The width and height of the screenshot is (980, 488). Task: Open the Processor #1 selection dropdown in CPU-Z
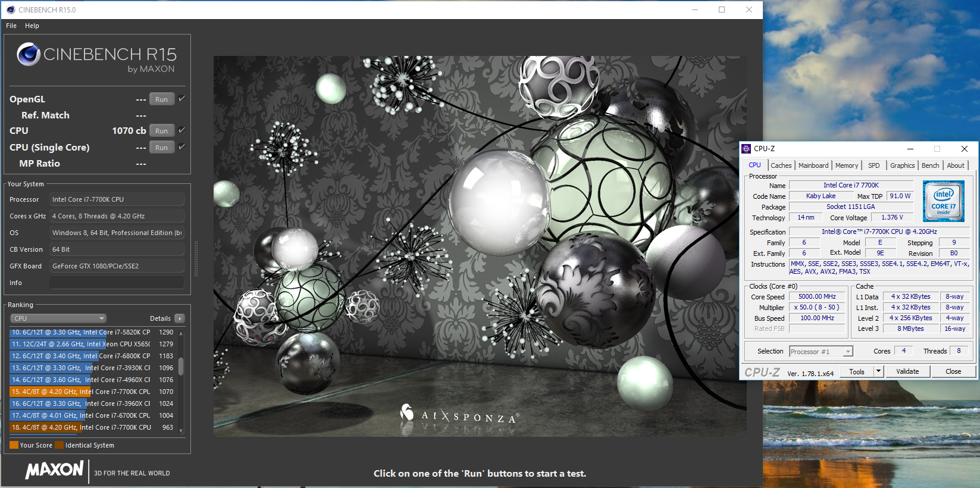click(x=821, y=352)
